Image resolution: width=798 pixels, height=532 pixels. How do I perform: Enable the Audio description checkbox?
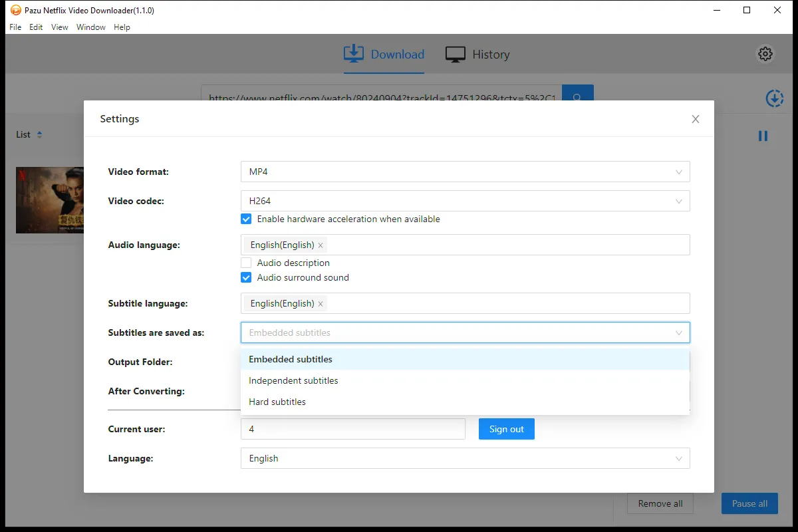[246, 263]
